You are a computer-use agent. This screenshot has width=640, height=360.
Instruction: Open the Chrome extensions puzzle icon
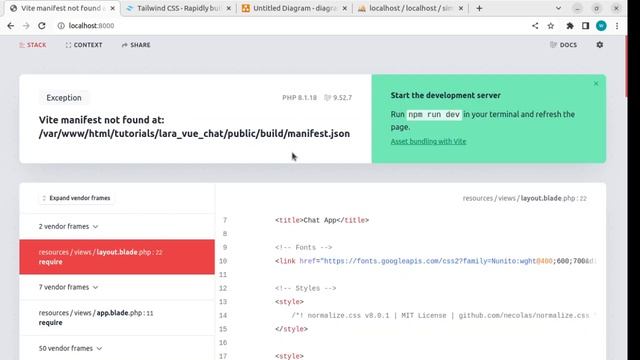570,26
